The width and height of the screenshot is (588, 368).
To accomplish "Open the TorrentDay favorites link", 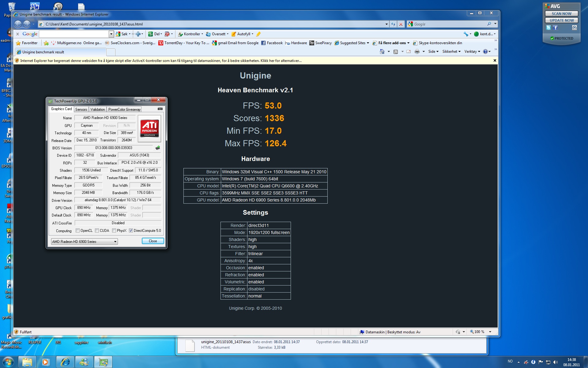I will click(x=184, y=43).
